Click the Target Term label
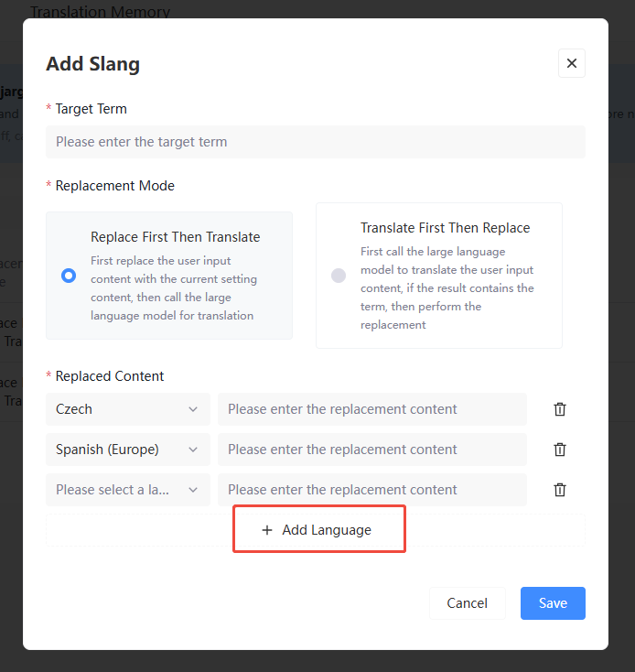635x672 pixels. (x=91, y=109)
